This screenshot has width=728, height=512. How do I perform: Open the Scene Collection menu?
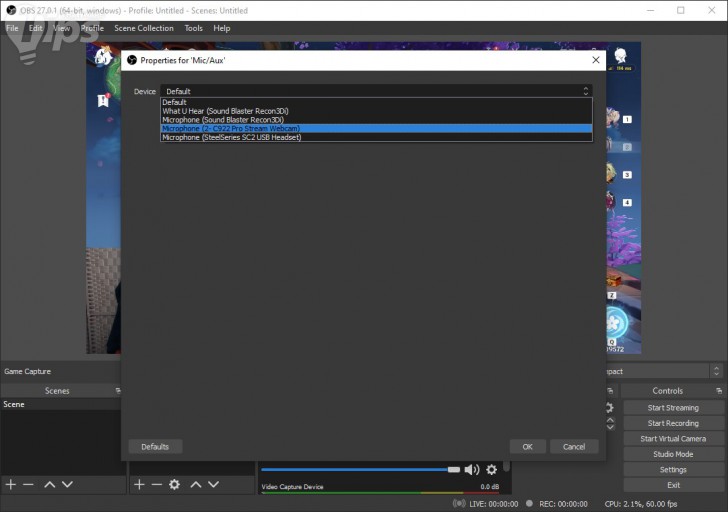(144, 28)
